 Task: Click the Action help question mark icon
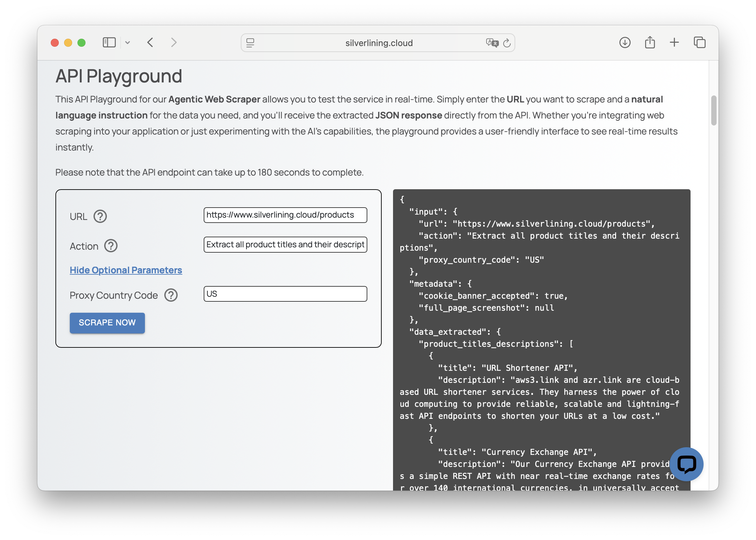click(111, 246)
